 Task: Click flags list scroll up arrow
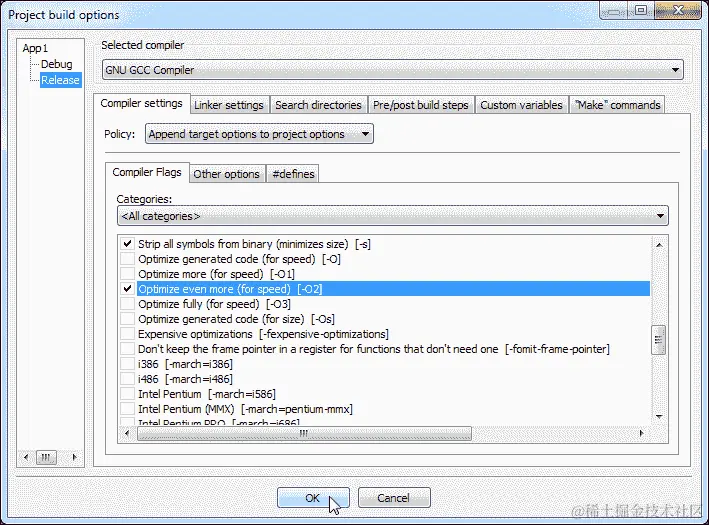tap(659, 245)
